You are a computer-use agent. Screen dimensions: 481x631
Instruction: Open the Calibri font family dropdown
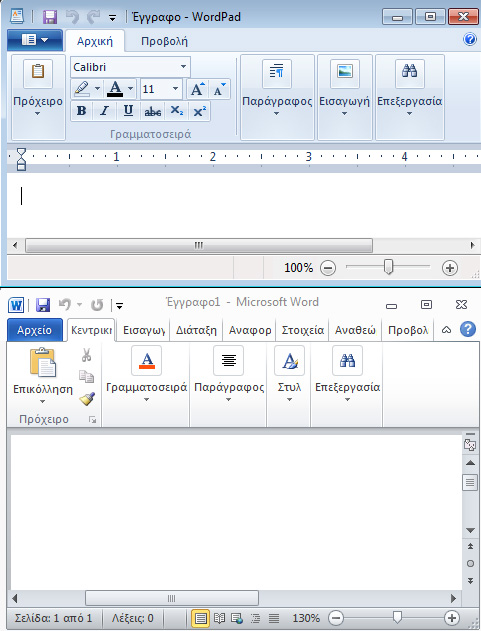point(184,67)
